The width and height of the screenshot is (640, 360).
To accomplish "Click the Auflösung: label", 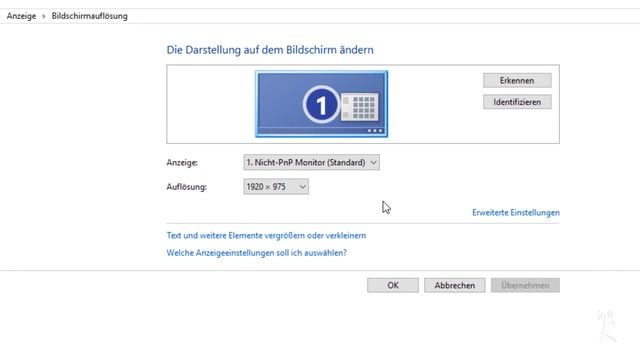I will coord(187,187).
